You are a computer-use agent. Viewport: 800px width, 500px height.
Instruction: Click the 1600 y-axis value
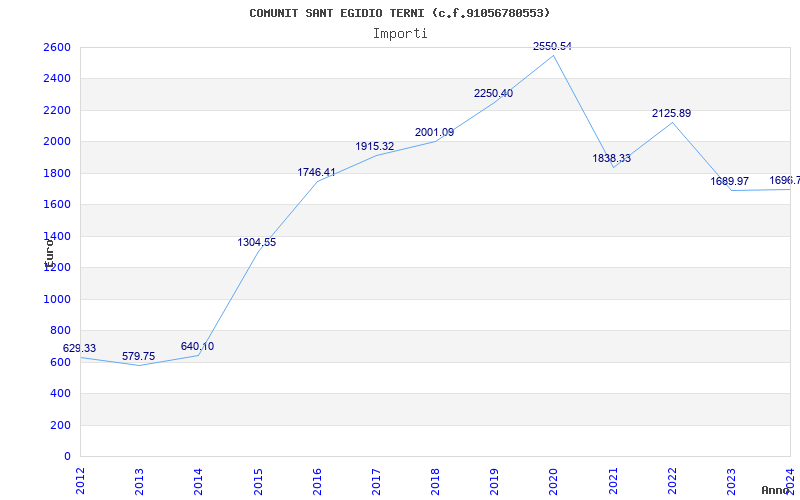[57, 205]
